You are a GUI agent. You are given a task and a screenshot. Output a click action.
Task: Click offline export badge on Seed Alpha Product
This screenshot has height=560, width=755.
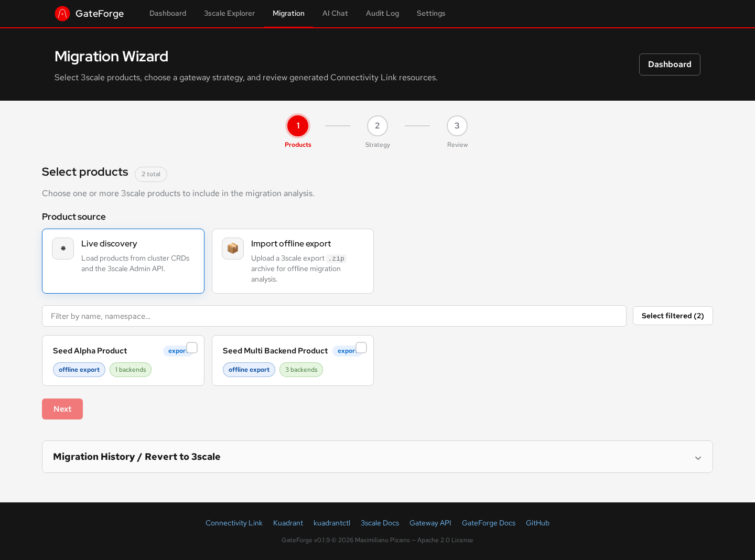79,370
